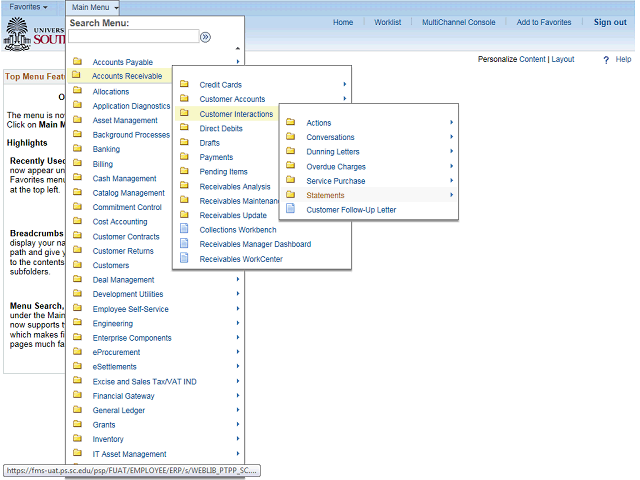Open the Favorites dropdown menu
Image resolution: width=640 pixels, height=480 pixels.
28,7
